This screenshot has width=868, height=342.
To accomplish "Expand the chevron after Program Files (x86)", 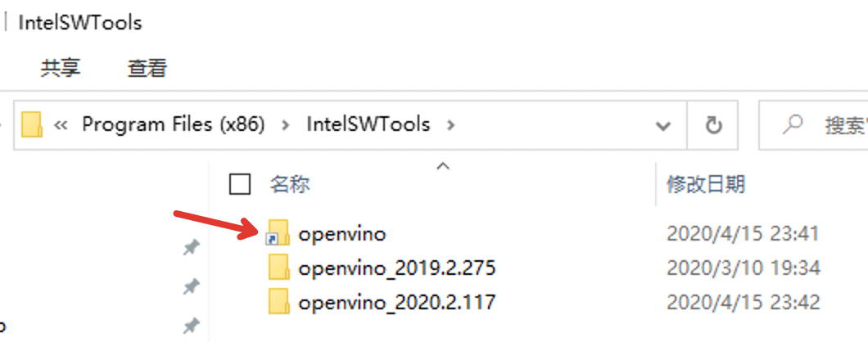I will [x=286, y=125].
